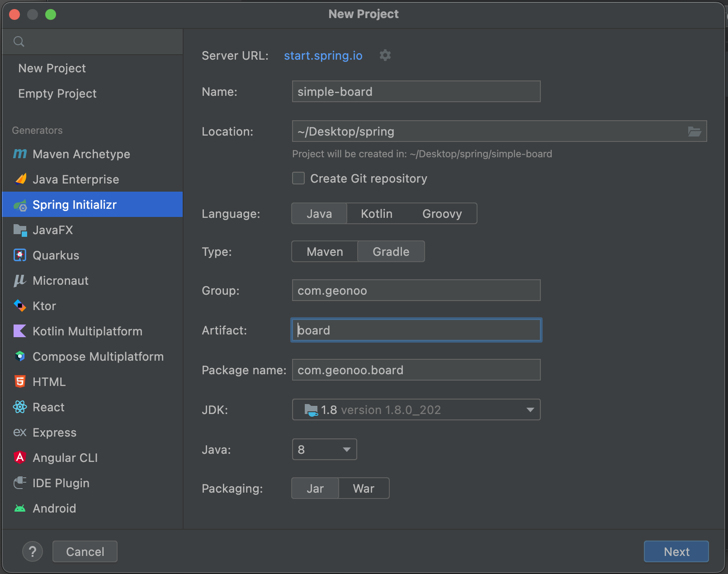The width and height of the screenshot is (728, 574).
Task: Select the Kotlin Multiplatform generator
Action: tap(92, 331)
